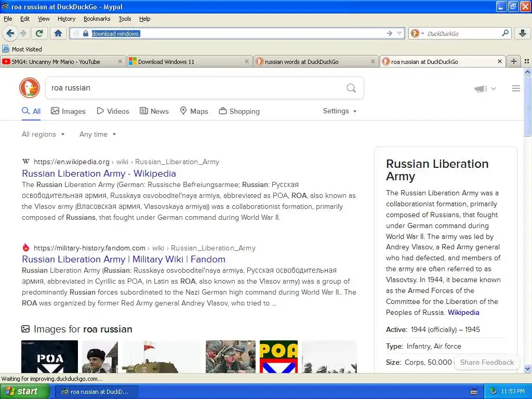Open address bar history dropdown
532x399 pixels.
[x=400, y=33]
